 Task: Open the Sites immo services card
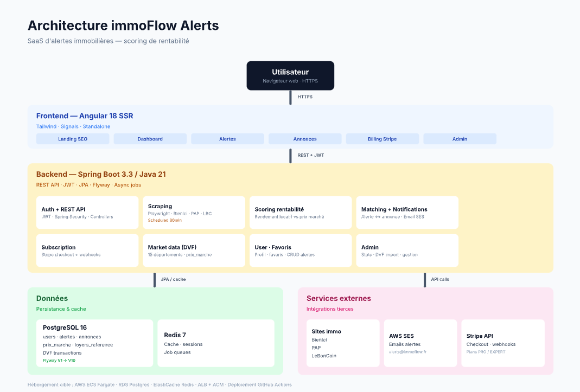point(343,343)
